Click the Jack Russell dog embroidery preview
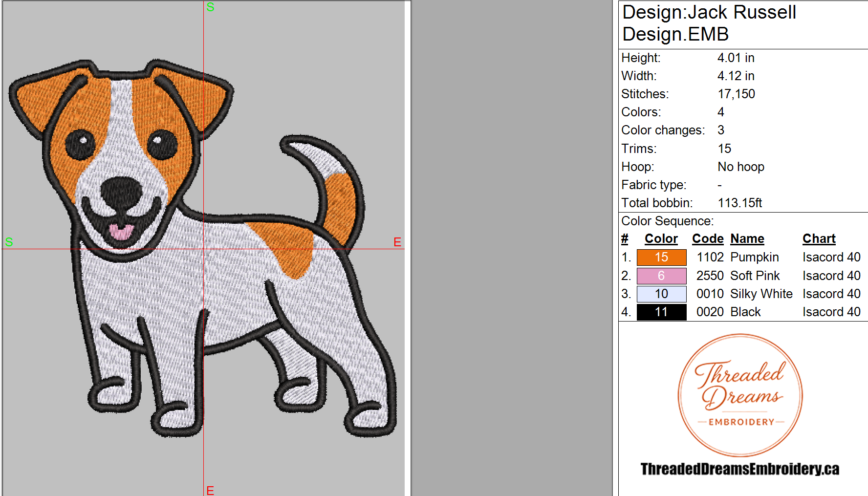The height and width of the screenshot is (496, 868). pos(203,248)
